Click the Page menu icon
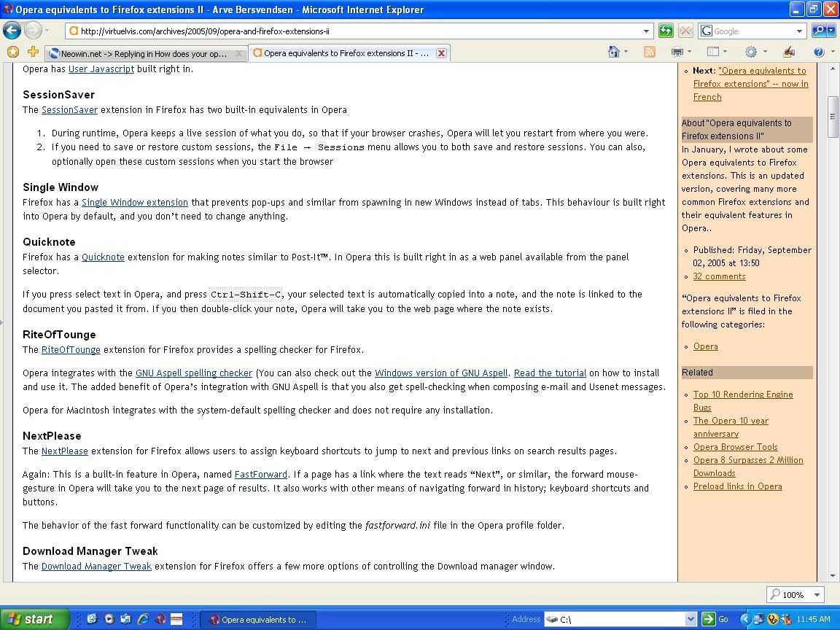 click(x=713, y=52)
